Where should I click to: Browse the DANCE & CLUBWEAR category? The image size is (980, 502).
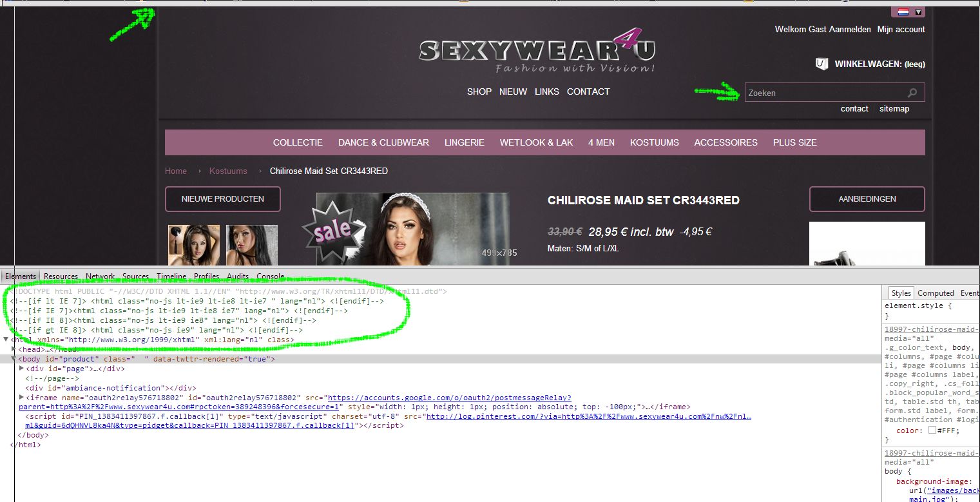[x=383, y=142]
